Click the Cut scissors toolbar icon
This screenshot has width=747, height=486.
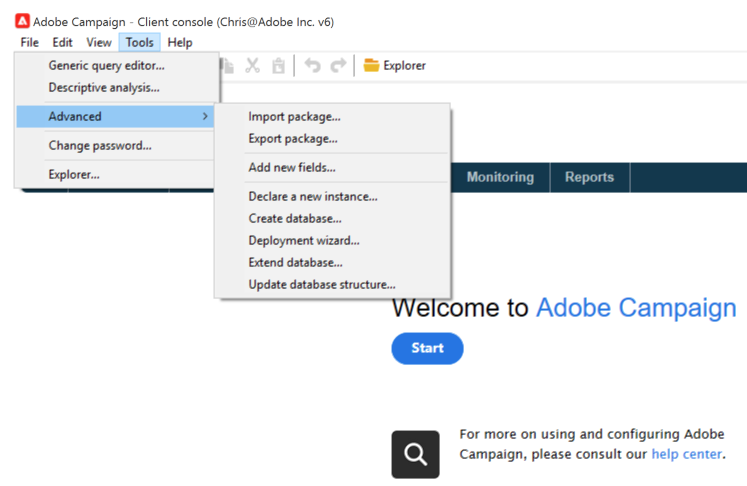[252, 65]
